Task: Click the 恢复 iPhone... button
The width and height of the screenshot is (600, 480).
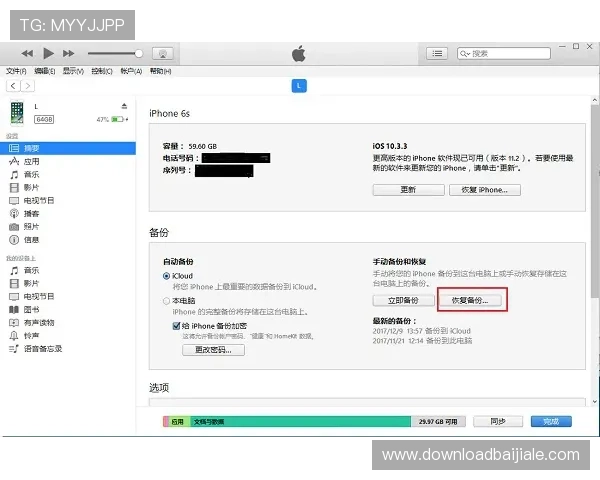Action: click(x=485, y=190)
